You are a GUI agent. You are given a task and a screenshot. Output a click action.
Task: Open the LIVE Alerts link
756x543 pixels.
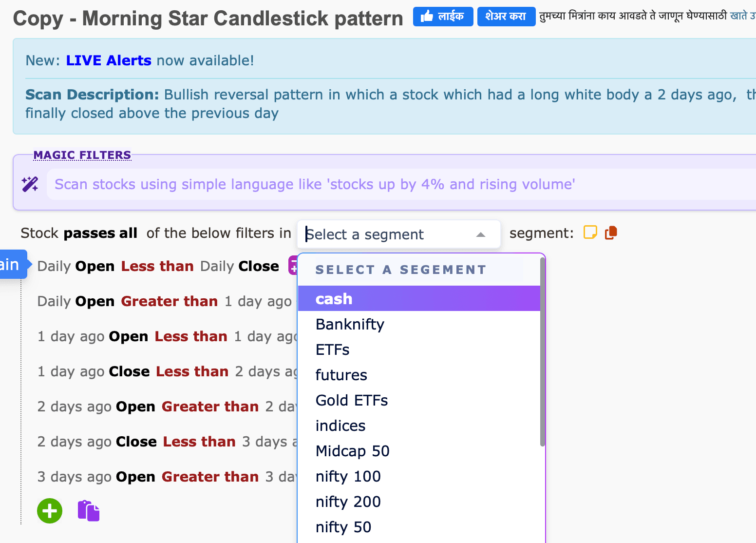[x=108, y=60]
